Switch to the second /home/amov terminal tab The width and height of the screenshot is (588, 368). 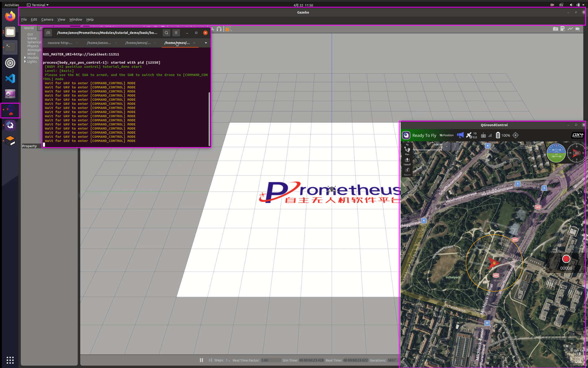(x=138, y=43)
